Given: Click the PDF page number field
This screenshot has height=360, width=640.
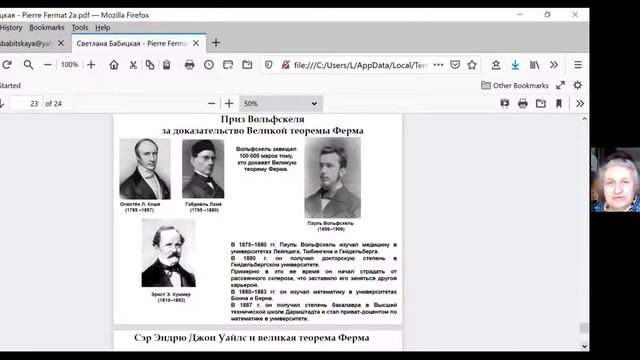Looking at the screenshot, I should point(26,104).
